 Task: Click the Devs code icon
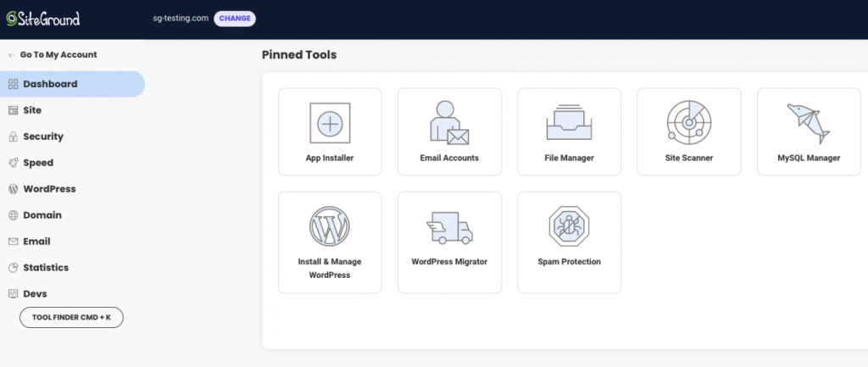tap(14, 294)
